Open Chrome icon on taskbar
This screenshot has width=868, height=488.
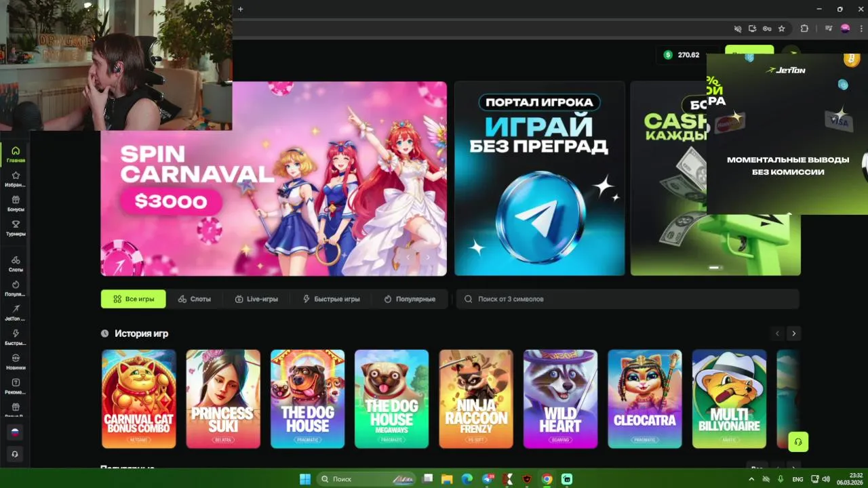(x=547, y=479)
